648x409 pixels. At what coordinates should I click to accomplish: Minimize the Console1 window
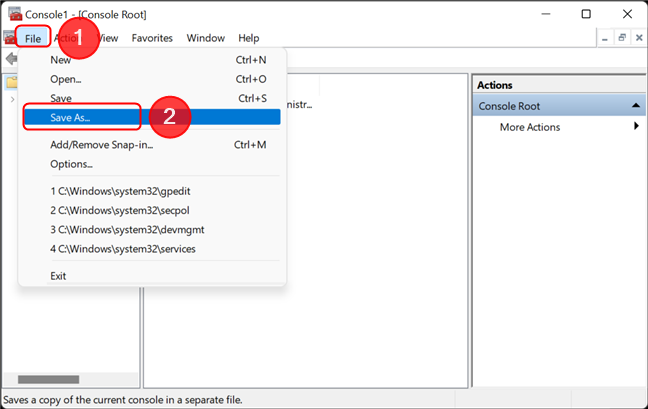tap(546, 14)
